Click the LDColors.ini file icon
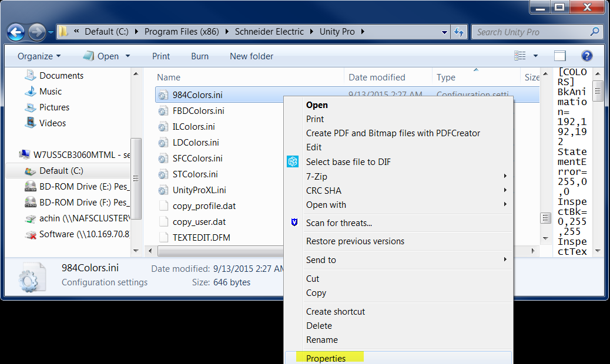 click(x=163, y=143)
